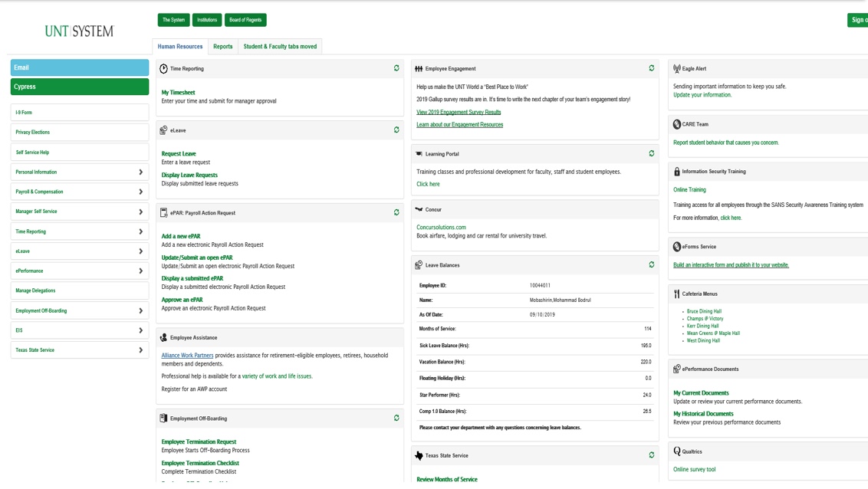Click the Qualtrics Q icon
The height and width of the screenshot is (489, 868).
pyautogui.click(x=676, y=451)
